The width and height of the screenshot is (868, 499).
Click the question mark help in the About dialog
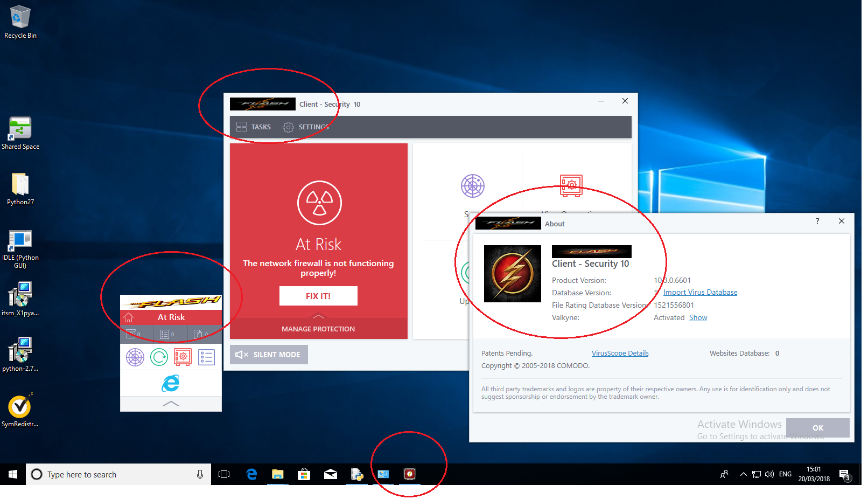pos(817,221)
